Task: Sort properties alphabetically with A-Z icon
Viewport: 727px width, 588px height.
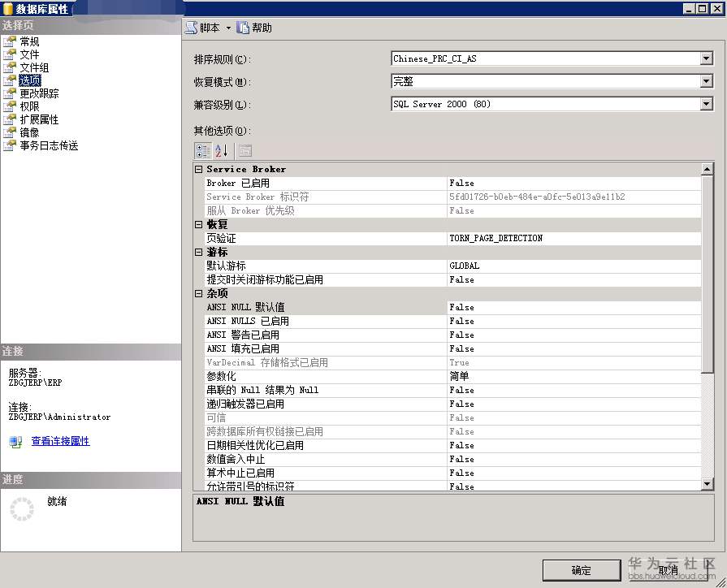Action: click(x=221, y=151)
